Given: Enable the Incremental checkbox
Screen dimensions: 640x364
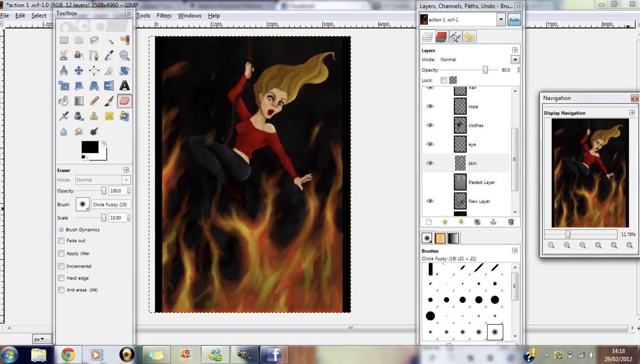Looking at the screenshot, I should tap(61, 266).
